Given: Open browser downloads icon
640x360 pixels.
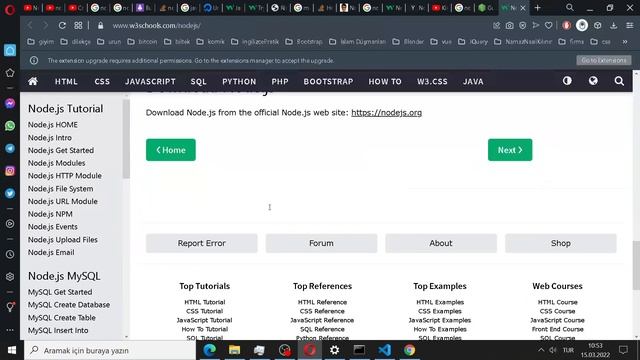Looking at the screenshot, I should pyautogui.click(x=613, y=25).
